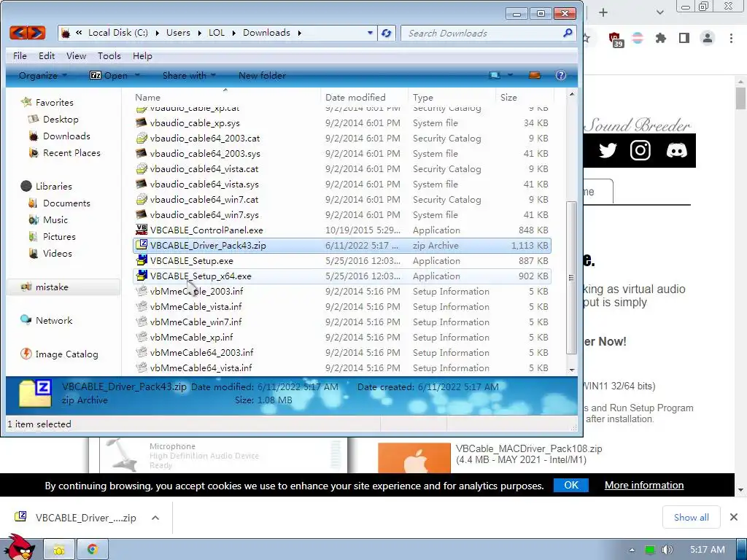Select VBCABLE_Setup_x64.exe installer icon
Viewport: 747px width, 560px height.
pyautogui.click(x=142, y=275)
